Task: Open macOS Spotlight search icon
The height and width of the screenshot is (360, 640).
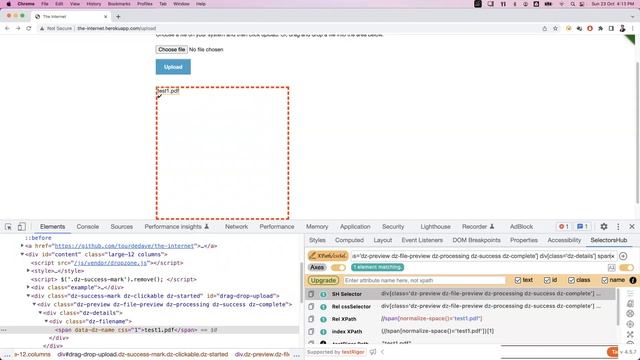Action: (x=573, y=4)
